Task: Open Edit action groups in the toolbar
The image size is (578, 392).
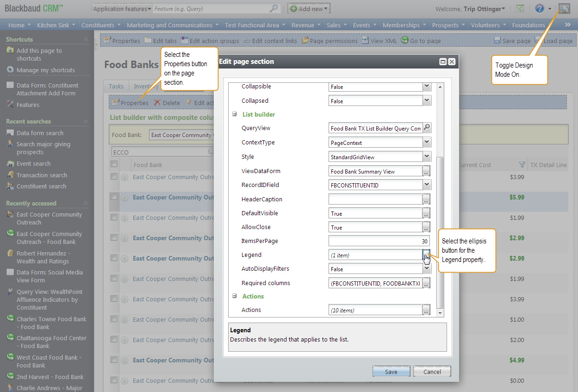Action: pos(210,41)
